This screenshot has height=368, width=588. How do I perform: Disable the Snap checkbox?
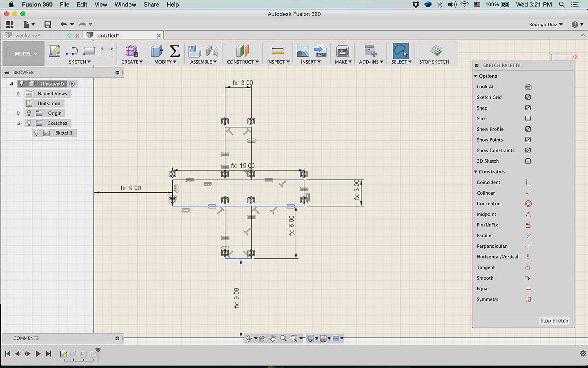[528, 108]
